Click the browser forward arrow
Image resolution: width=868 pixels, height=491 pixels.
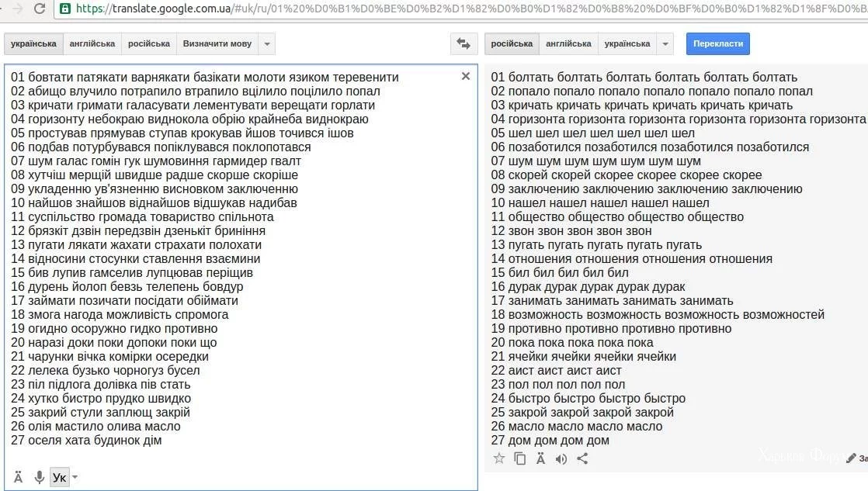18,9
